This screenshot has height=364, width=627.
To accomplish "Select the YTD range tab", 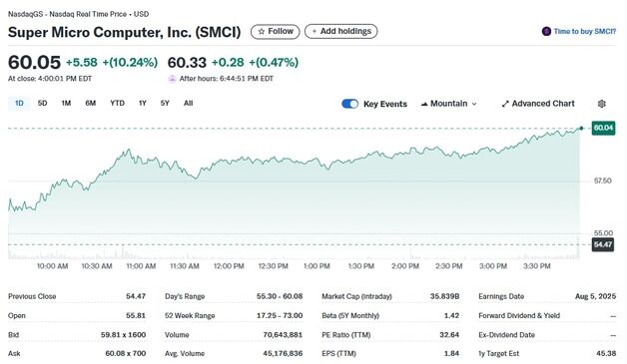I will (117, 103).
